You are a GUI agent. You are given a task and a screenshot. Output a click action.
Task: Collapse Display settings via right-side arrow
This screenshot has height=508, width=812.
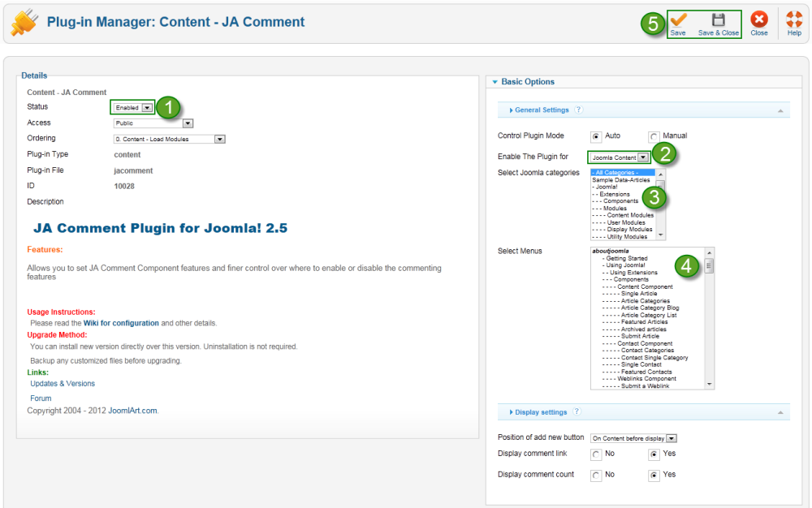780,412
